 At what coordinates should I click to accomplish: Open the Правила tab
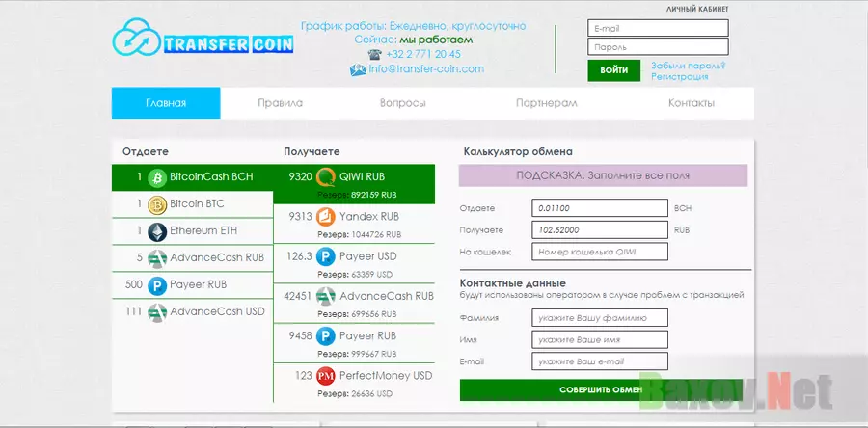click(x=280, y=103)
